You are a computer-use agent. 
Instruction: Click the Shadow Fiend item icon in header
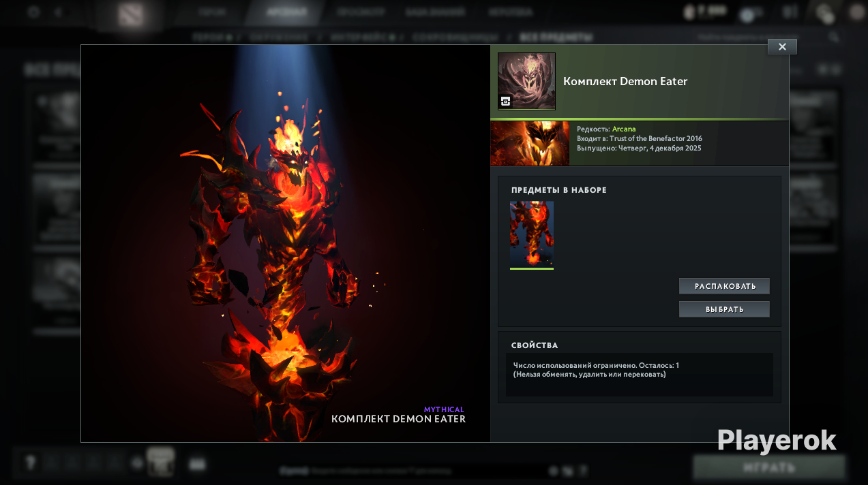click(526, 81)
